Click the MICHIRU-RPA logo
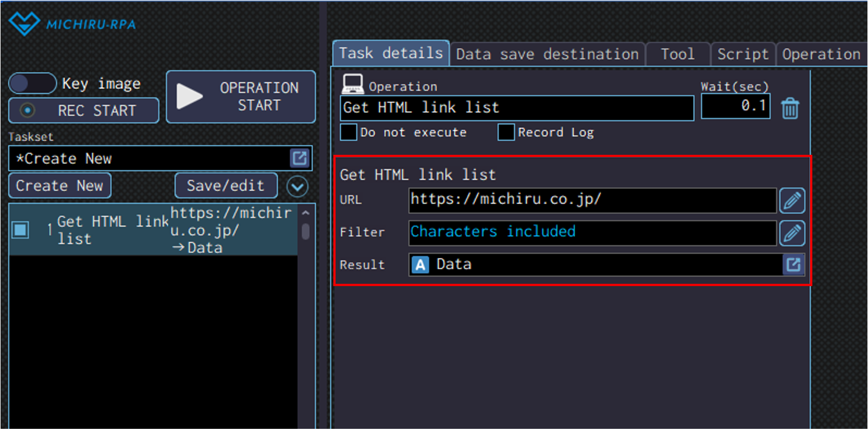 [72, 24]
